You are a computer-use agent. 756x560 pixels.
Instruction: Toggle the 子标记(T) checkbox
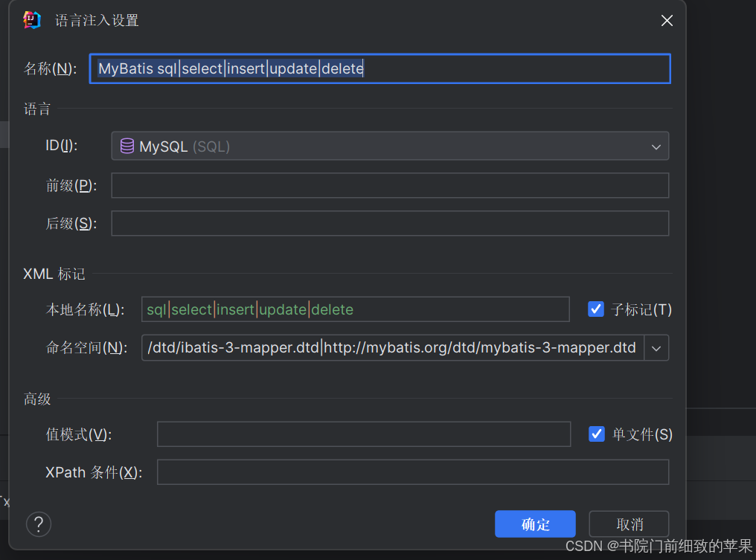(x=596, y=309)
